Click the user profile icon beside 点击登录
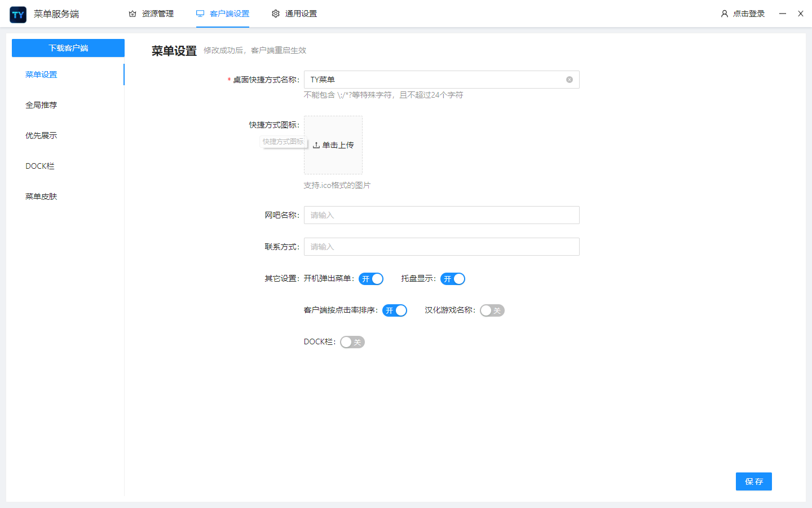Viewport: 812px width, 508px height. click(x=725, y=14)
